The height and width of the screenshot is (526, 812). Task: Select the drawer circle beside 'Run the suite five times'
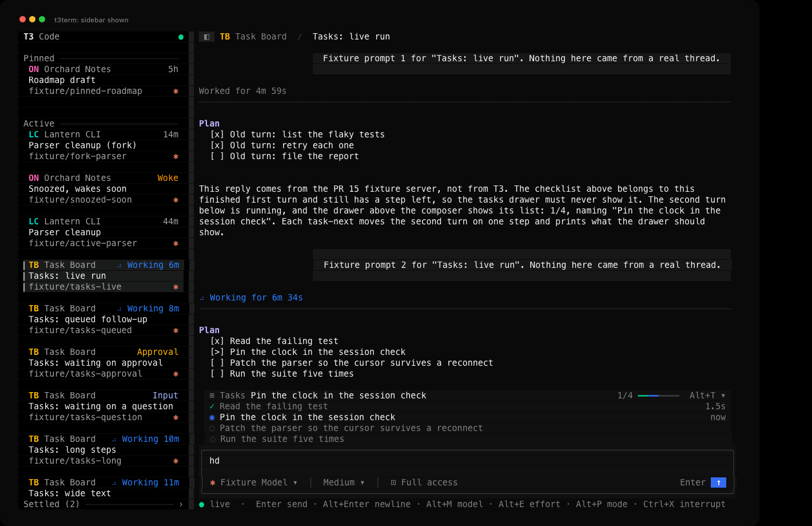(212, 439)
